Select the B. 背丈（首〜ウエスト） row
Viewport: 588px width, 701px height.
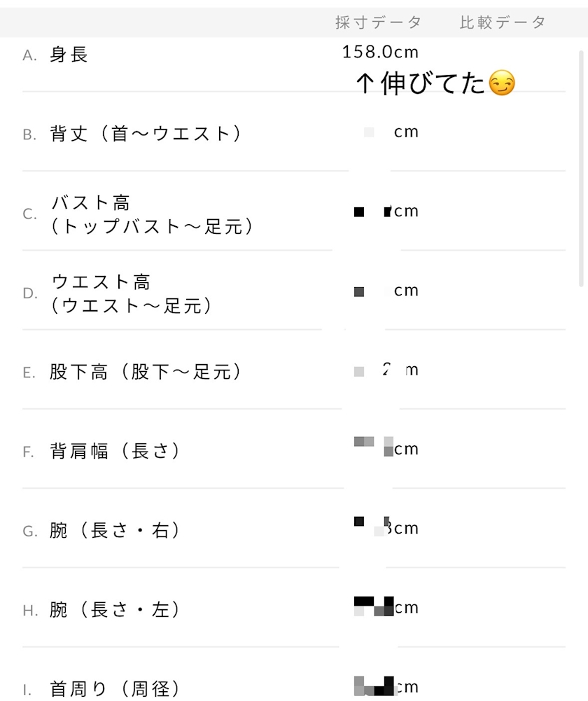146,134
